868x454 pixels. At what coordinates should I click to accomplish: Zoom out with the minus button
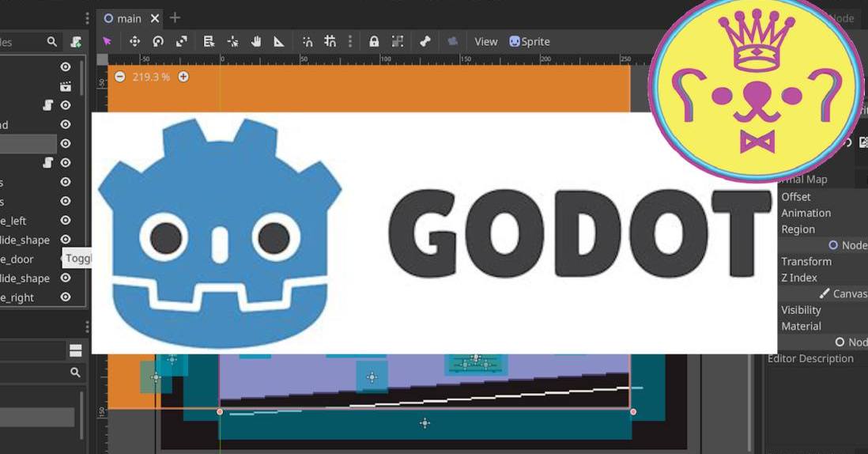(x=119, y=77)
